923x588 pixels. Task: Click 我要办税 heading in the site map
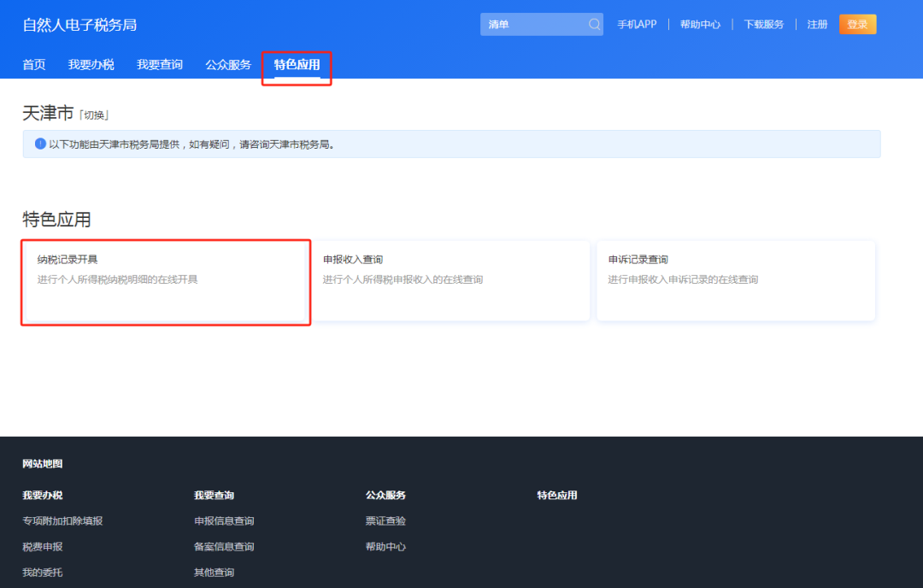pyautogui.click(x=43, y=495)
